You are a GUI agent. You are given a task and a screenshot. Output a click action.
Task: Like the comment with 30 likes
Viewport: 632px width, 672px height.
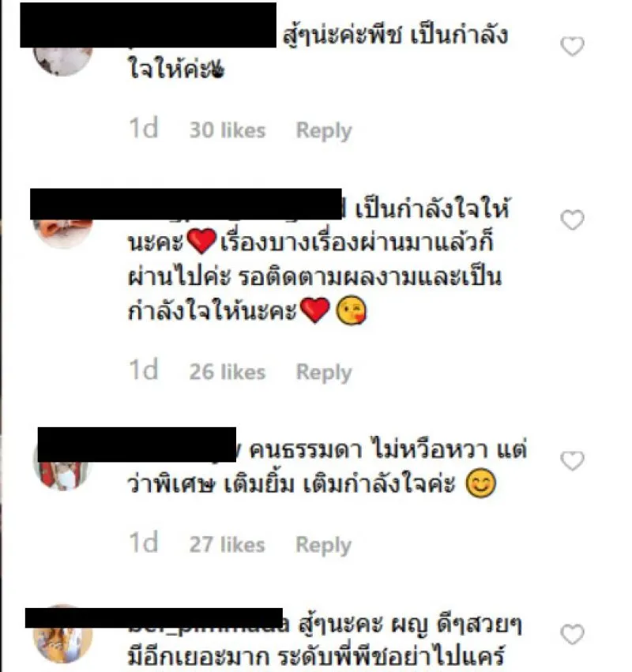tap(573, 47)
